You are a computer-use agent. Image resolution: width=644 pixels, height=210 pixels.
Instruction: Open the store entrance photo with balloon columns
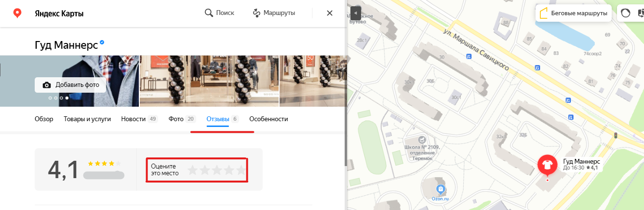point(209,81)
